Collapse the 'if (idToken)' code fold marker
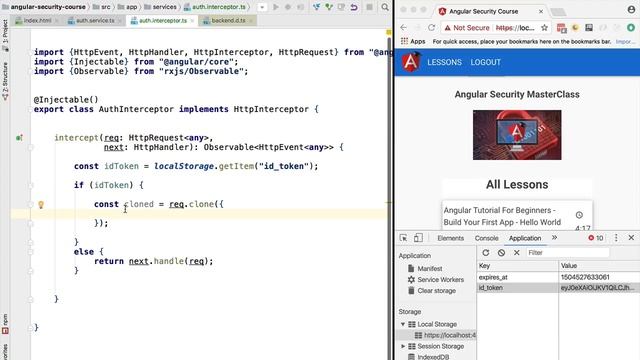Viewport: 640px width, 360px height. [x=31, y=185]
